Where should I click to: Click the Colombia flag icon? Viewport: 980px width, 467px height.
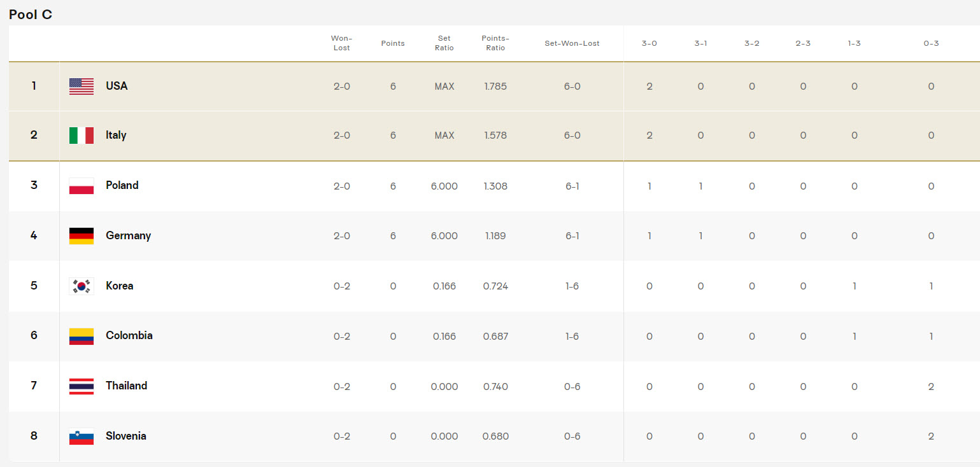[82, 336]
